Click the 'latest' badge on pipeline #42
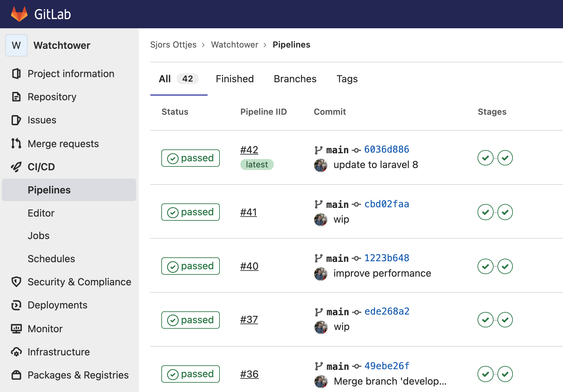Image resolution: width=563 pixels, height=392 pixels. point(257,165)
